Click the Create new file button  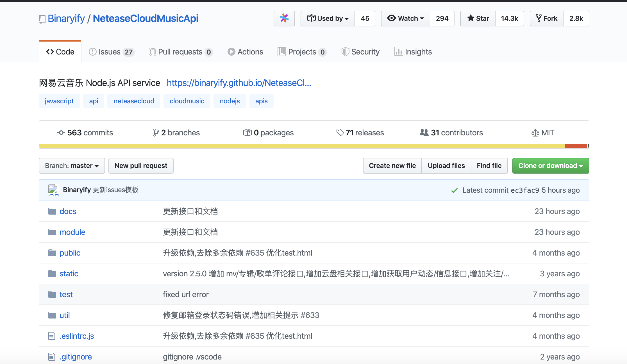[392, 166]
